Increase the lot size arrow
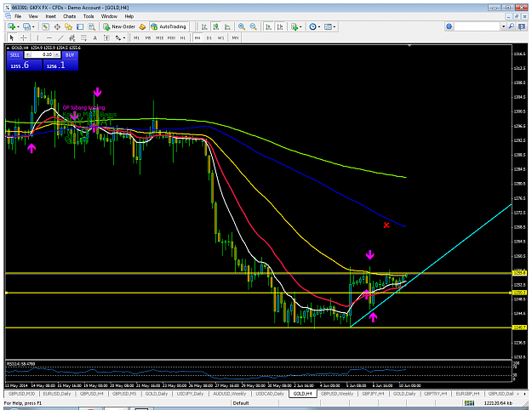 [57, 54]
